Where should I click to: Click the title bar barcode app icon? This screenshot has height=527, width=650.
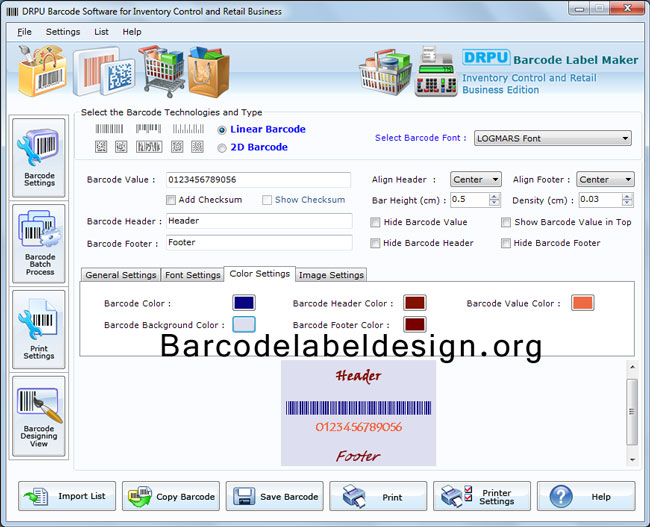12,12
